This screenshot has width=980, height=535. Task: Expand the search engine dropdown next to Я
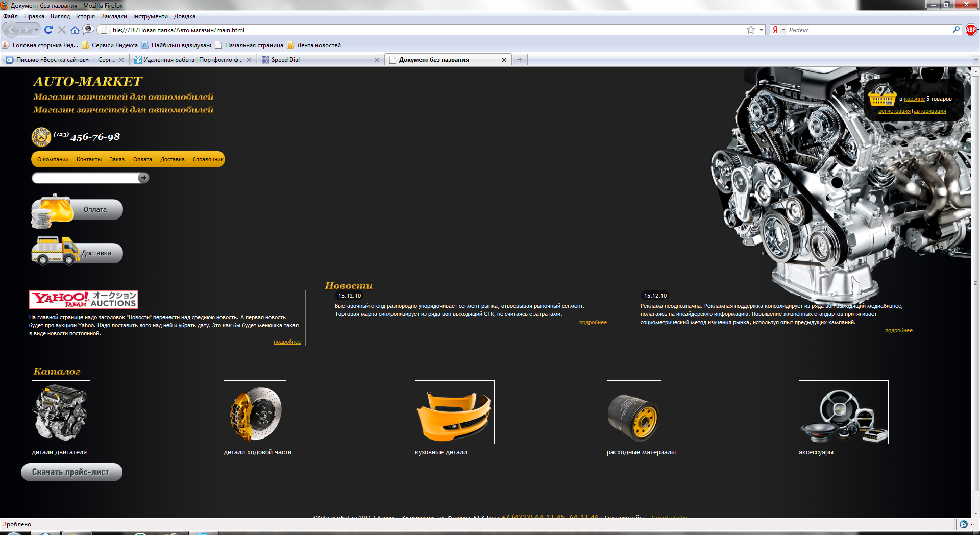pos(783,30)
